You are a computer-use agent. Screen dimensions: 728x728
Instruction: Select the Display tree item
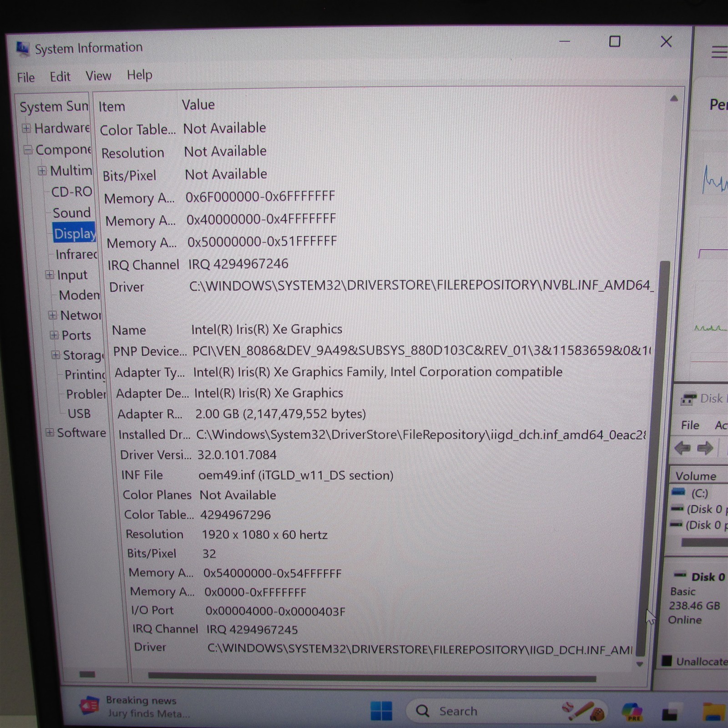pos(75,233)
